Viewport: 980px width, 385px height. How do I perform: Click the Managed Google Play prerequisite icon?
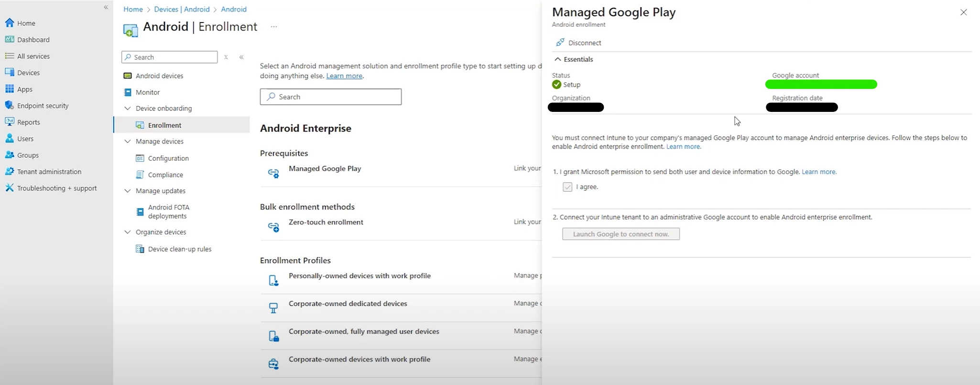pos(273,174)
